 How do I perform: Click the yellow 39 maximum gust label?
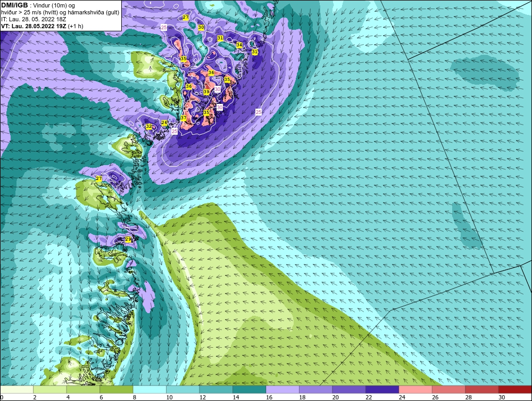click(206, 92)
